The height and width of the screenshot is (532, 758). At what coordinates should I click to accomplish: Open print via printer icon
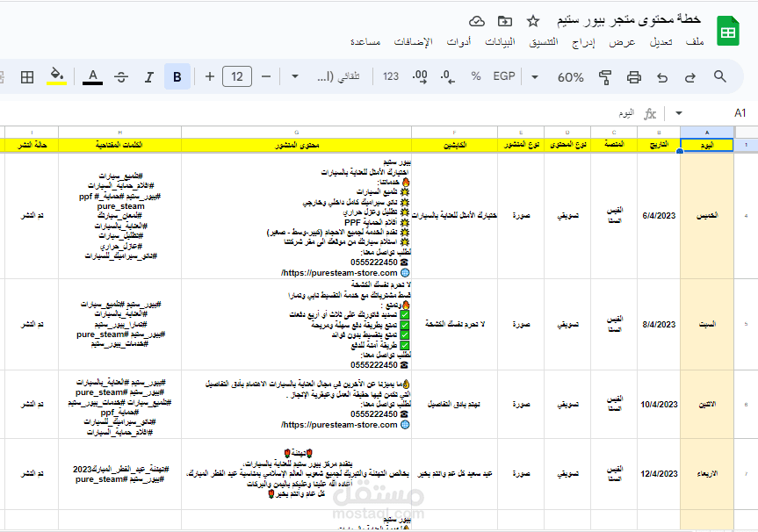click(x=634, y=77)
